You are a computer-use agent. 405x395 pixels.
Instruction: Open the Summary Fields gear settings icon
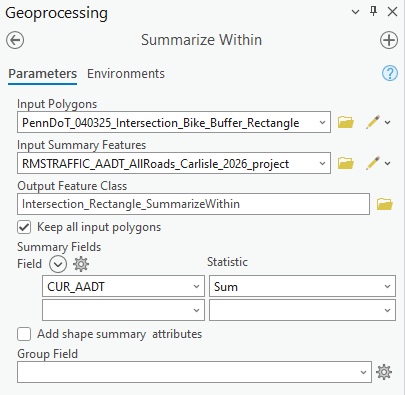81,264
